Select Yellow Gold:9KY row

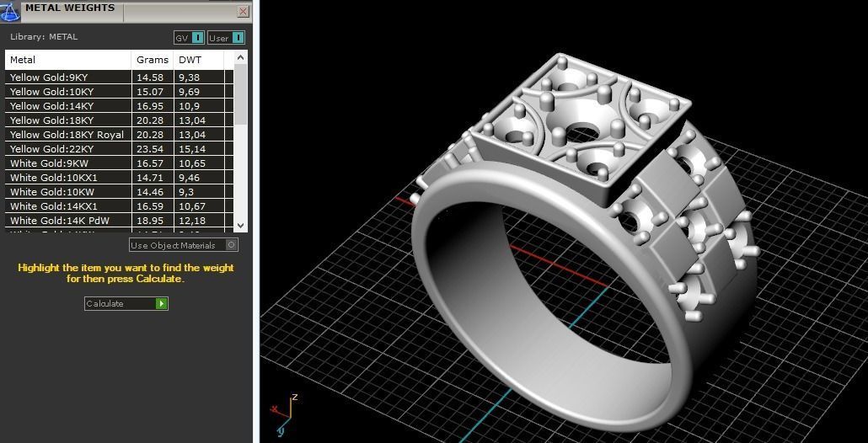[119, 77]
